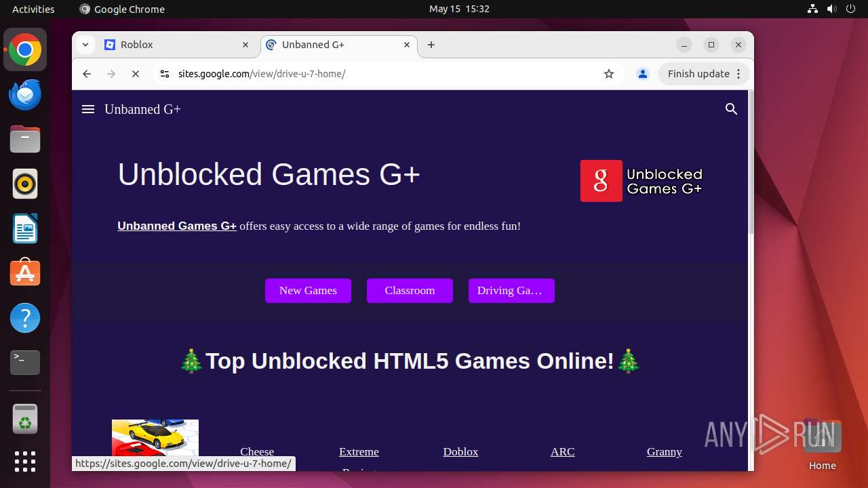Open the Doblox game link
The width and height of the screenshot is (868, 488).
460,452
